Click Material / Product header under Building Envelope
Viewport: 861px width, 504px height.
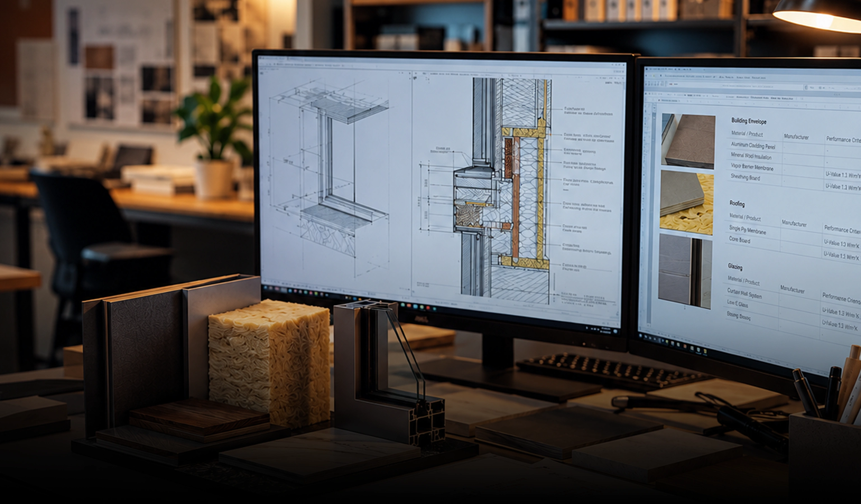click(x=747, y=134)
